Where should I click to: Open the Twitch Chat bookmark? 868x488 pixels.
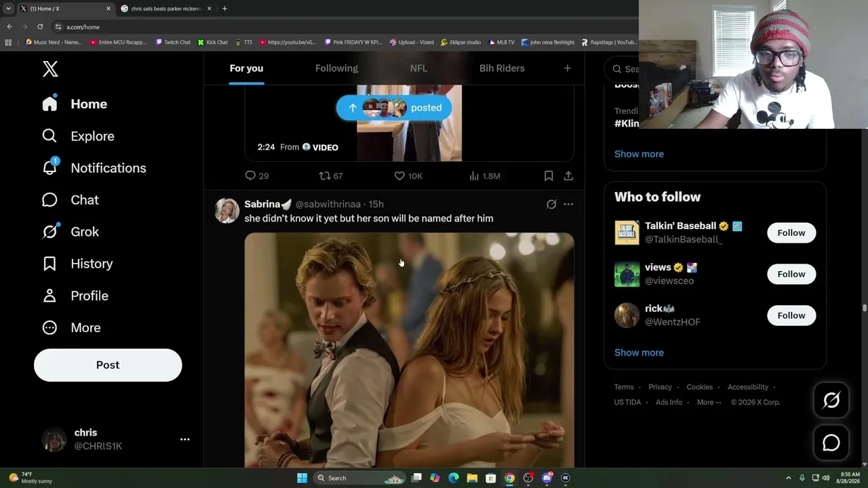[x=173, y=42]
